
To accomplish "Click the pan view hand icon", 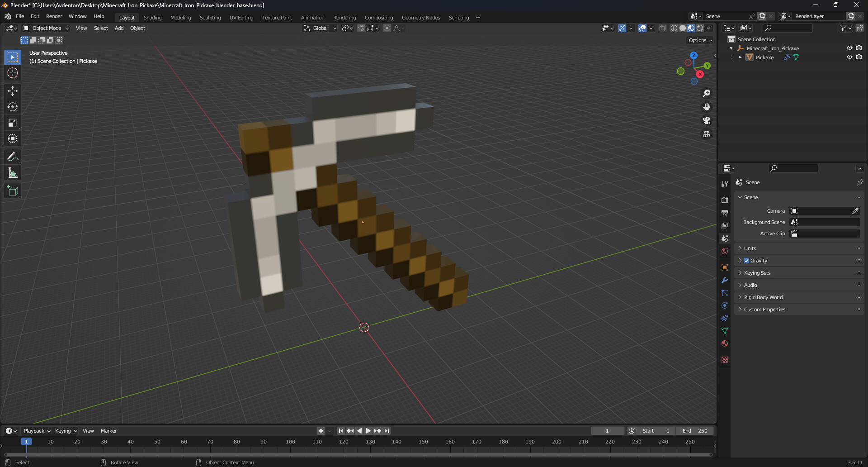I will click(x=707, y=107).
